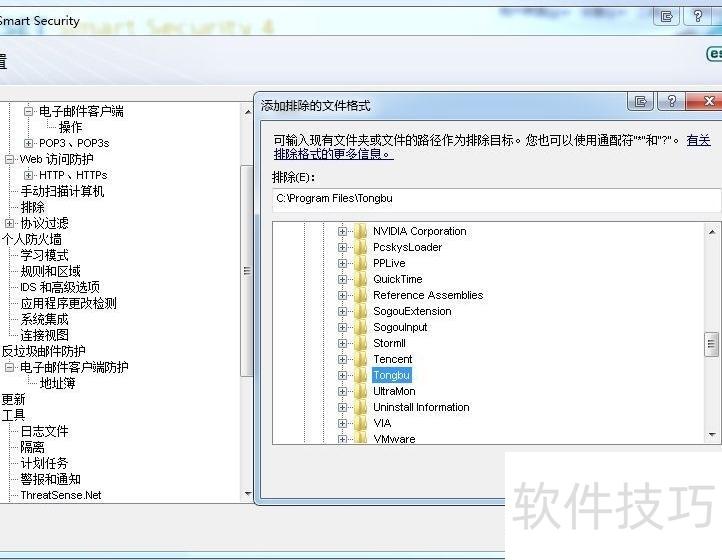The image size is (722, 560).
Task: Click the QuickTime folder icon
Action: [x=361, y=280]
